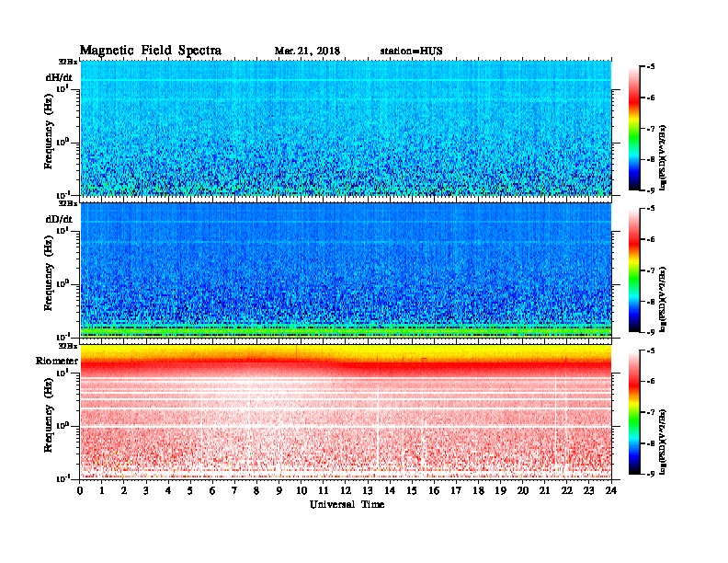This screenshot has height=563, width=728.
Task: Click the 10^1 frequency tick of Riometer panel
Action: coord(63,372)
